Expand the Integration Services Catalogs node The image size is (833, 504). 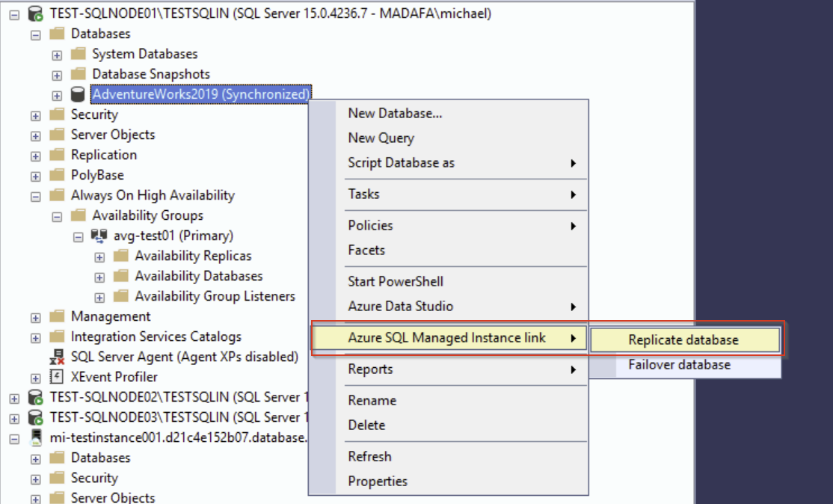click(36, 338)
